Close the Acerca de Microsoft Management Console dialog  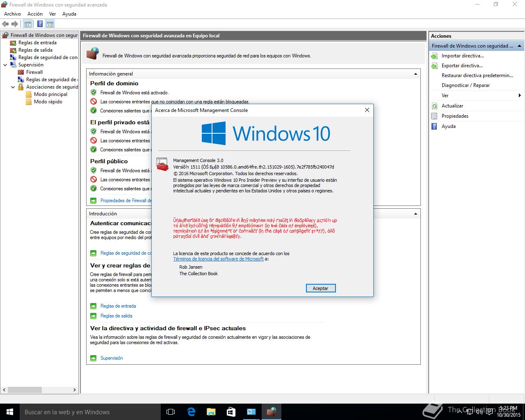pos(367,110)
